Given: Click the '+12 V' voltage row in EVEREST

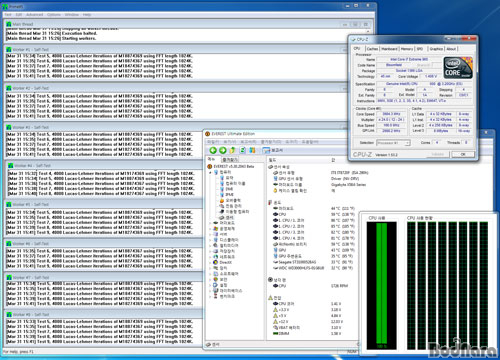Looking at the screenshot, I should 308,322.
